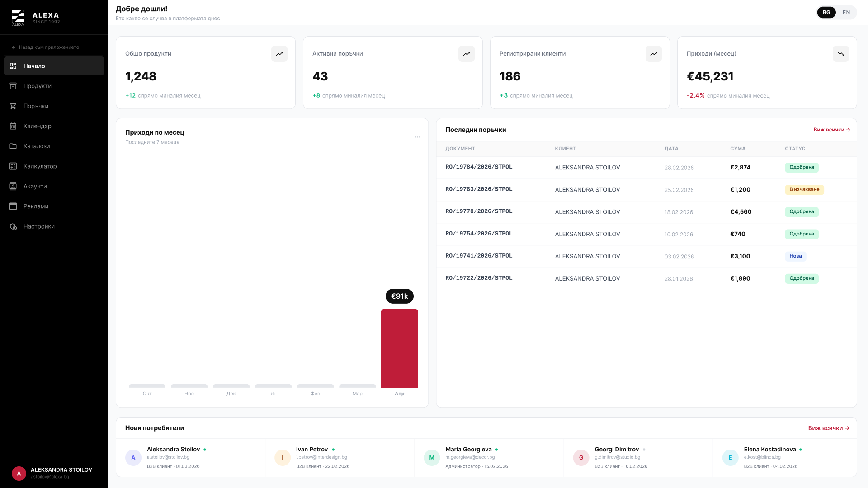Viewport: 868px width, 488px height.
Task: Click Виж всички in Последни поръчки
Action: click(x=832, y=130)
